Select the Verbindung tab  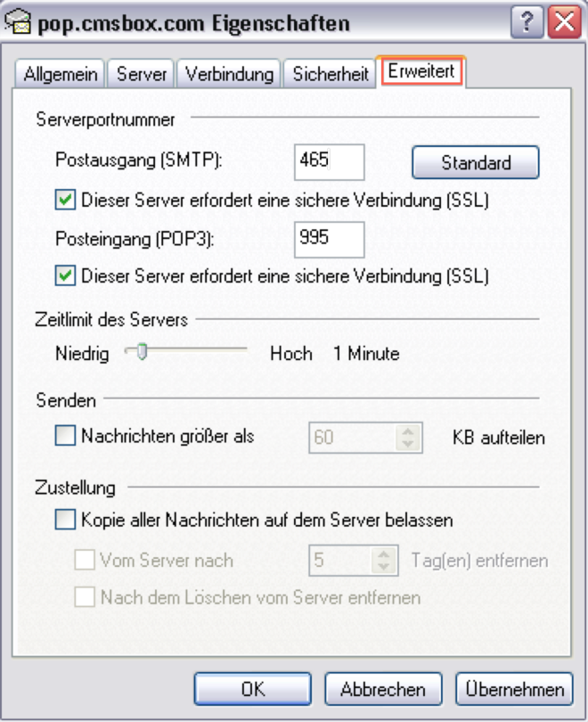click(229, 75)
